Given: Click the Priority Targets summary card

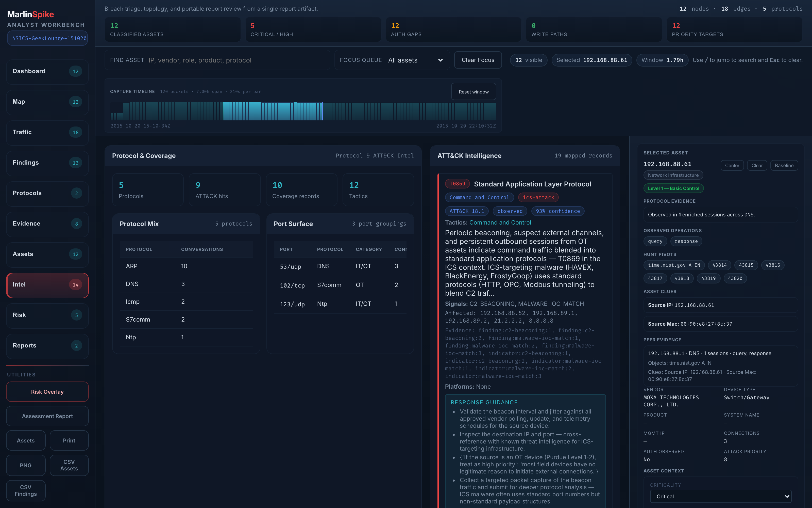Looking at the screenshot, I should tap(735, 29).
